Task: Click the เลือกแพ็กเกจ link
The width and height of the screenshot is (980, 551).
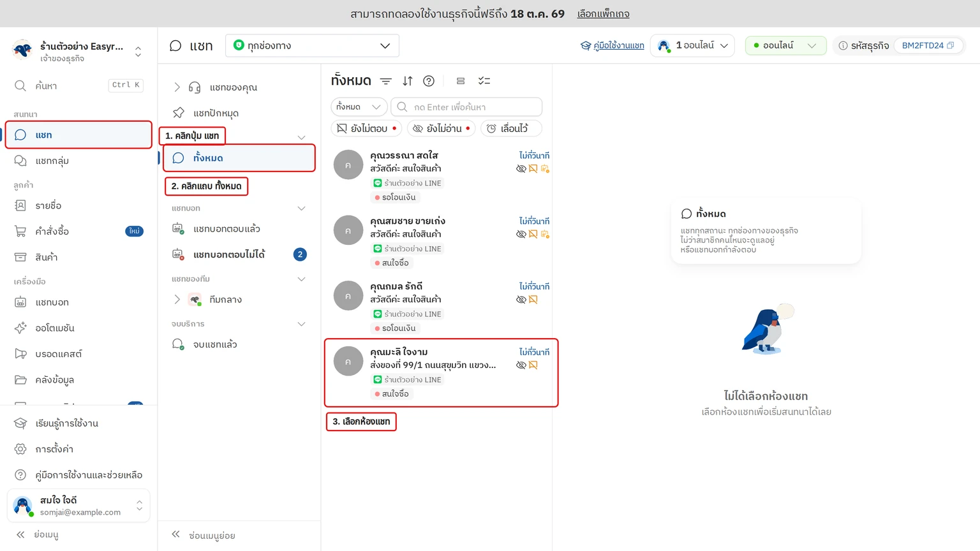Action: [603, 13]
